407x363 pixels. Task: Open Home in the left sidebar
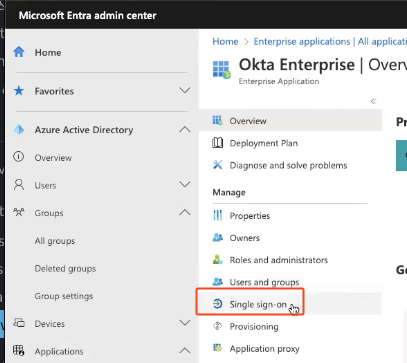[x=48, y=53]
